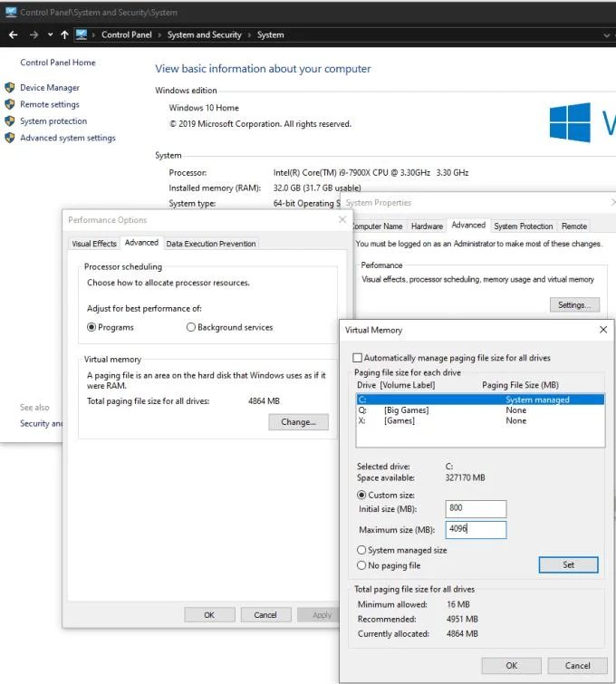Click the computer icon in address bar
This screenshot has width=616, height=684.
point(82,34)
